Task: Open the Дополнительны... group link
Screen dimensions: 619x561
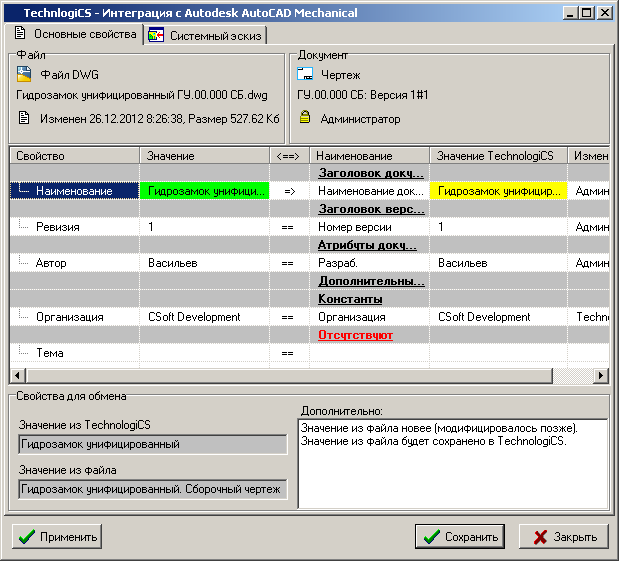Action: click(371, 281)
